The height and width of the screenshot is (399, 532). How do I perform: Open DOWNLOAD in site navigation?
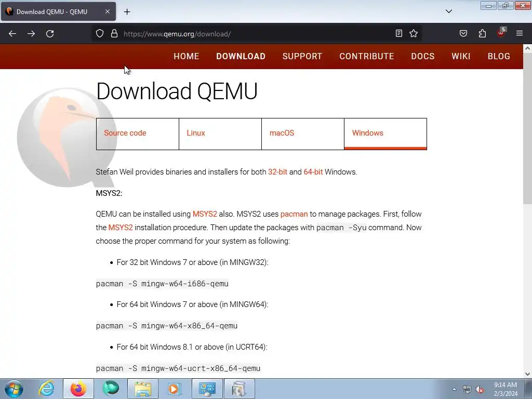click(x=241, y=56)
